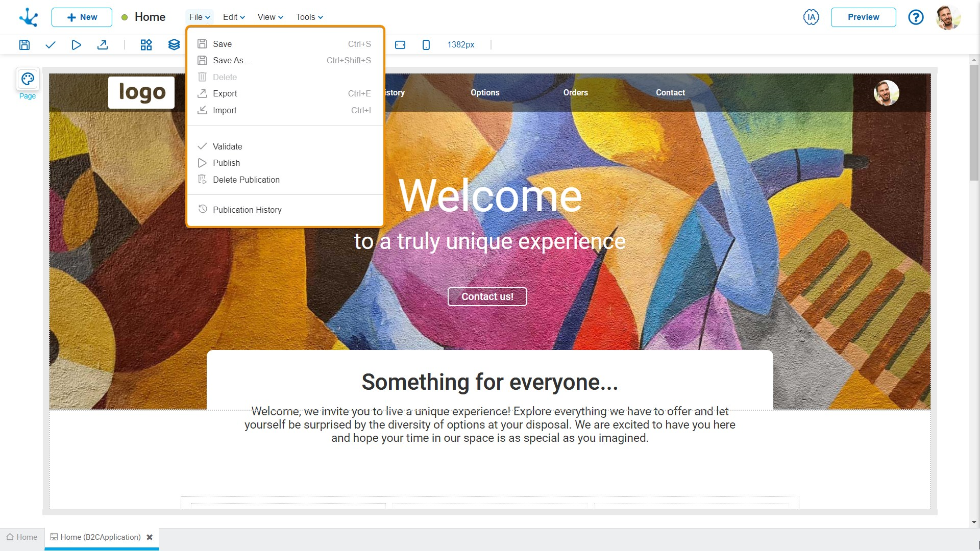The height and width of the screenshot is (551, 980).
Task: Click the publish play toolbar icon
Action: (76, 45)
